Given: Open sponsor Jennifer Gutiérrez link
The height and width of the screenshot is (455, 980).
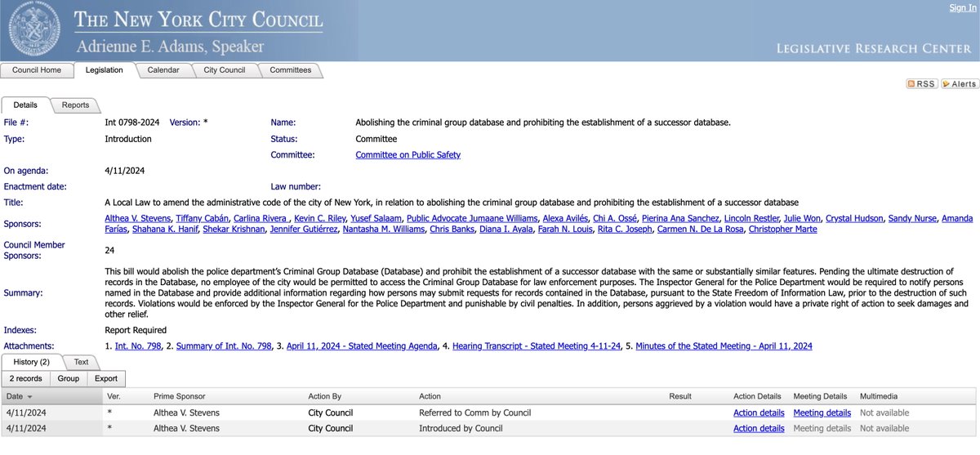Looking at the screenshot, I should (x=305, y=230).
